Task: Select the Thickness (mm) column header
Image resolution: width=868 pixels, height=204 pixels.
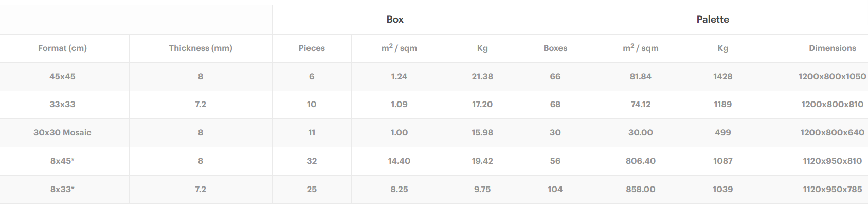Action: point(201,48)
